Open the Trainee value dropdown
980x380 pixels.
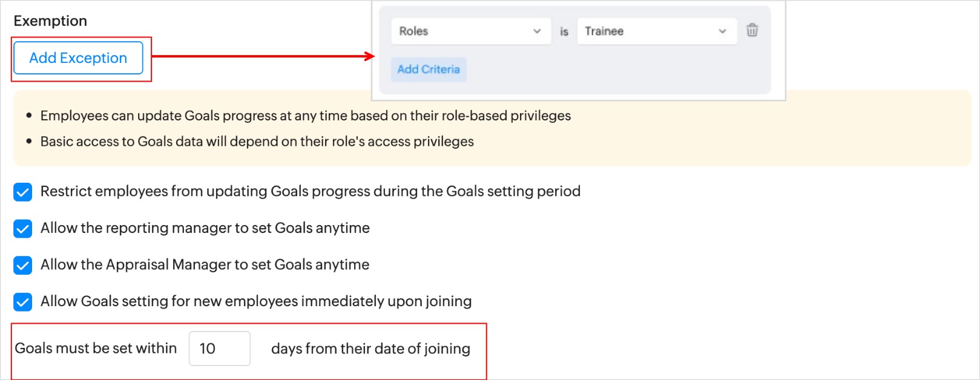(x=656, y=31)
